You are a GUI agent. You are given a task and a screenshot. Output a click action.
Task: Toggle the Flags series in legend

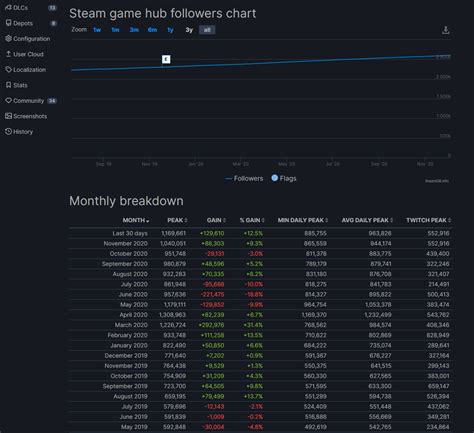click(x=284, y=179)
